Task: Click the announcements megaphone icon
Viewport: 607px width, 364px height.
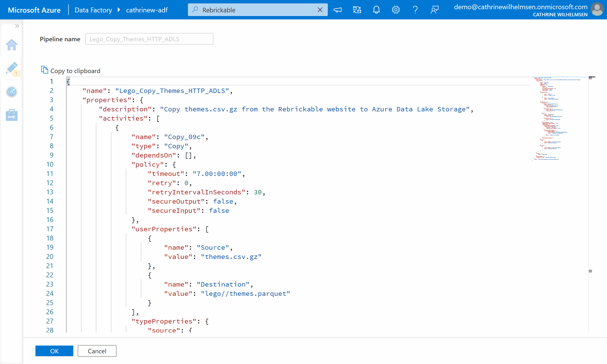Action: click(x=337, y=10)
